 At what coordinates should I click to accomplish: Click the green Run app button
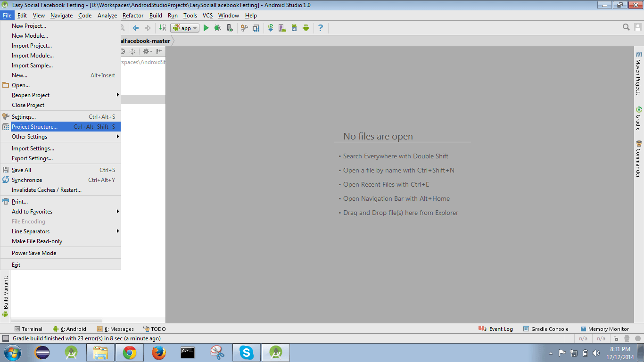pos(206,28)
